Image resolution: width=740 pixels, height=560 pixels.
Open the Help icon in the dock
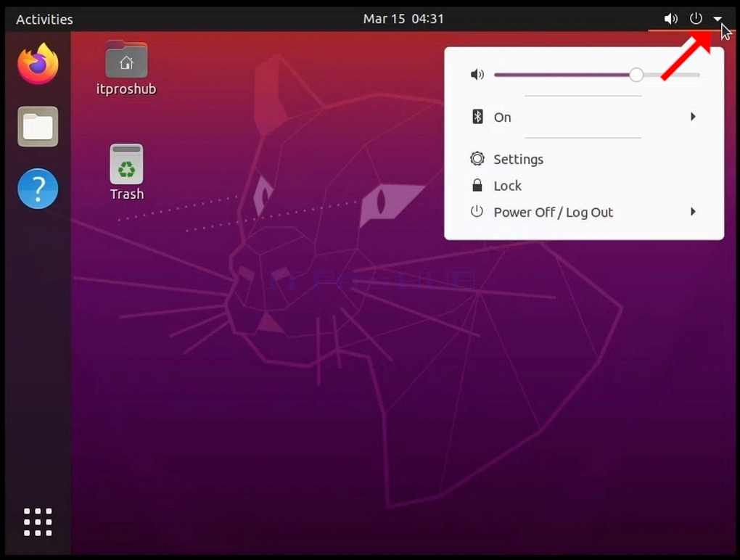click(x=38, y=189)
